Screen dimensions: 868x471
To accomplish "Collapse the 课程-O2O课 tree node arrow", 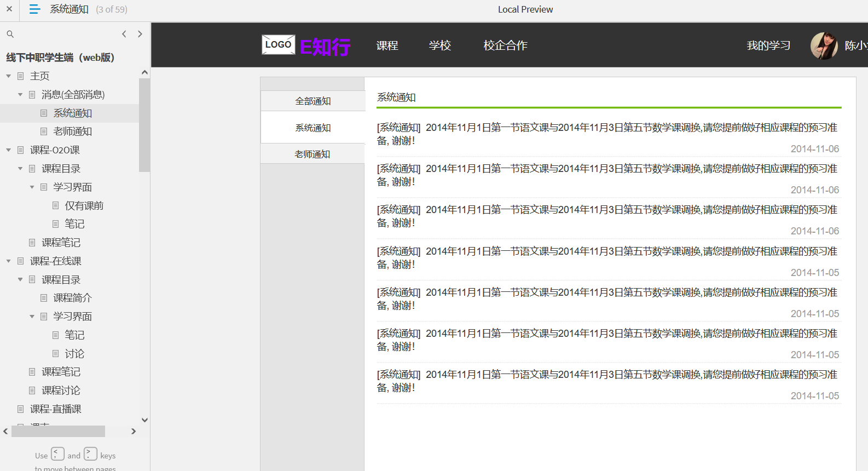I will coord(9,150).
